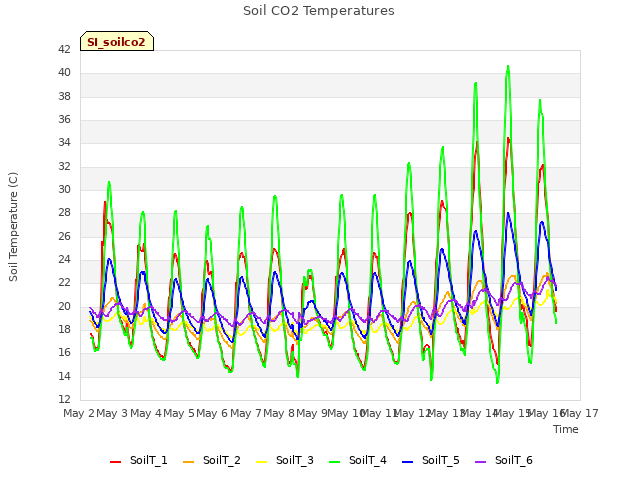Select the chart title Soil CO2 Temperatures

[319, 10]
